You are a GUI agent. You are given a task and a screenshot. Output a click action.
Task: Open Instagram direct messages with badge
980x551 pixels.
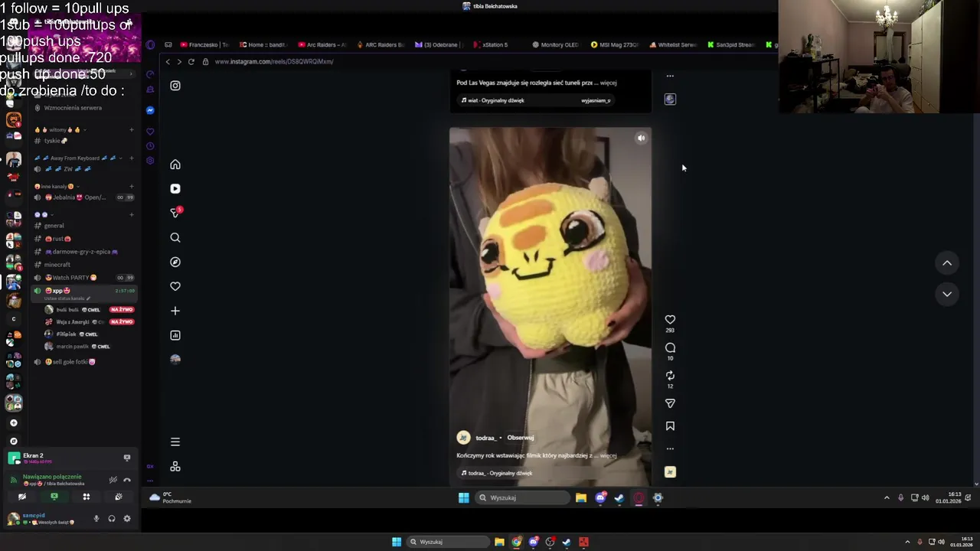(x=175, y=213)
